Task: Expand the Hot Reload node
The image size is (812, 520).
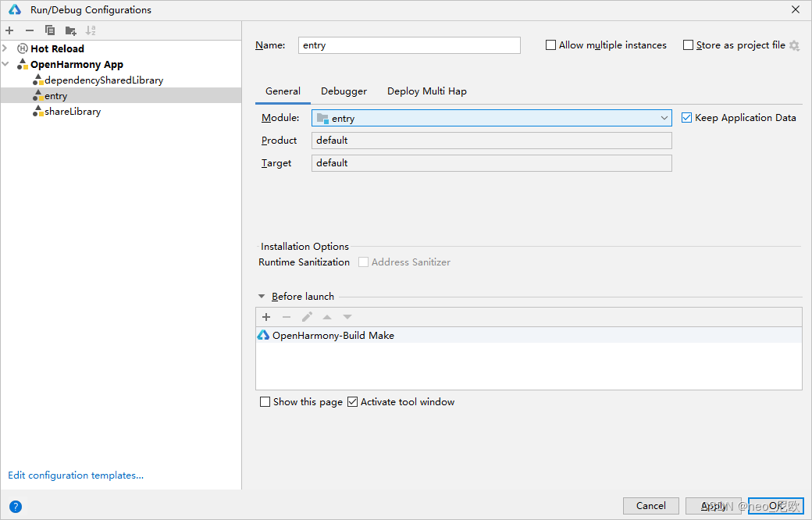Action: (x=5, y=48)
